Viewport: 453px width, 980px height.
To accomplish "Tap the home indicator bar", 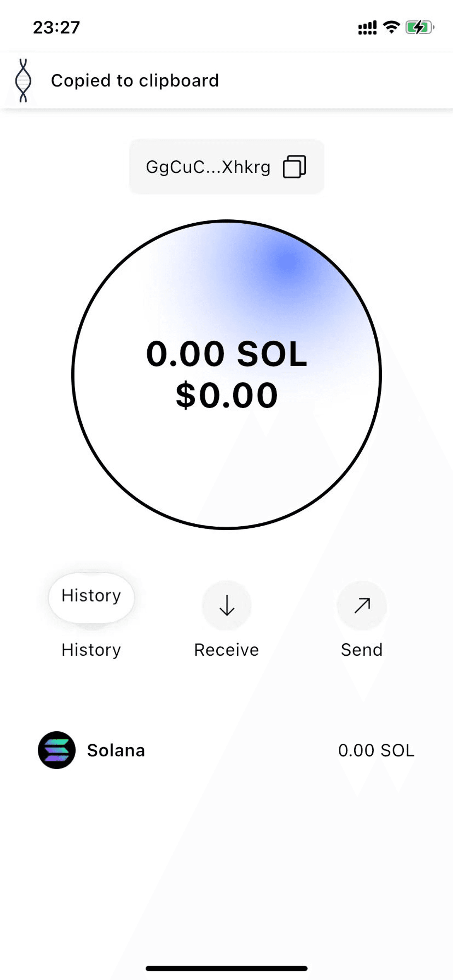I will pos(226,968).
